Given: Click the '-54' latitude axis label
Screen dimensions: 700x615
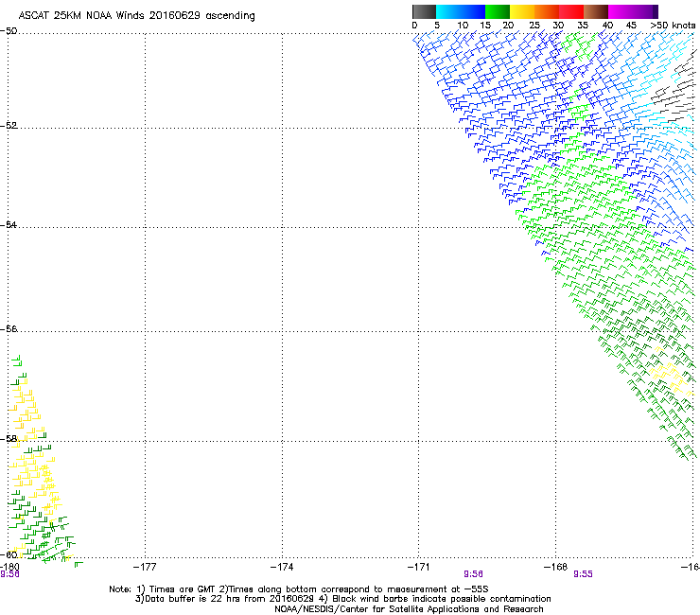Looking at the screenshot, I should (x=9, y=224).
